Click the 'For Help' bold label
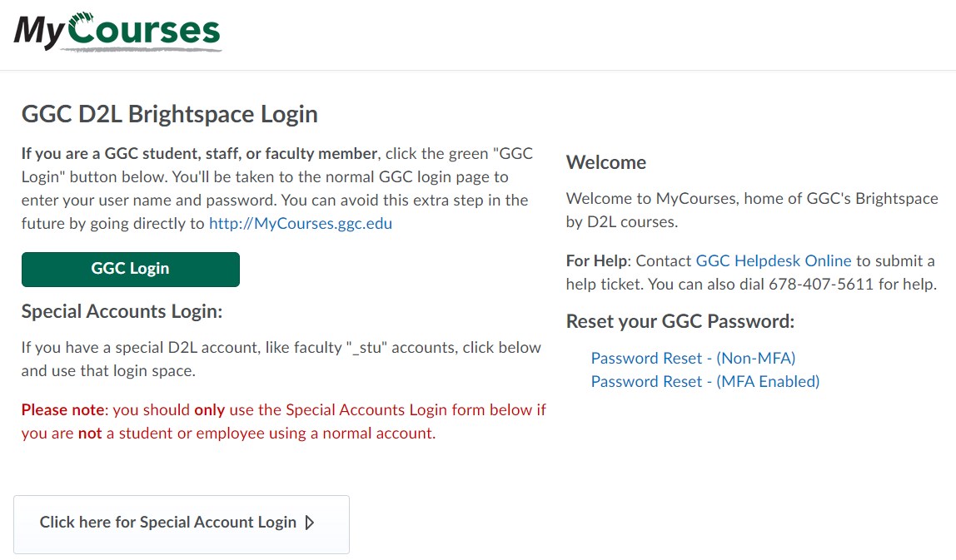The image size is (956, 560). (596, 260)
